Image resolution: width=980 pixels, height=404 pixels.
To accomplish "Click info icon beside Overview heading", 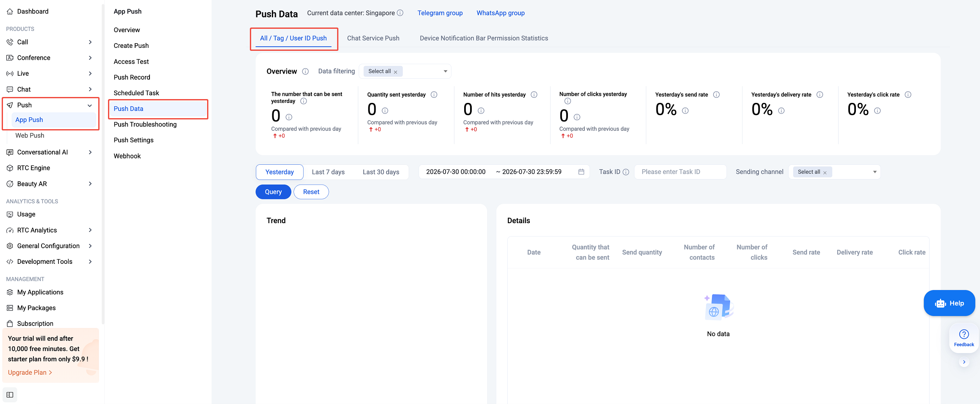I will coord(305,72).
